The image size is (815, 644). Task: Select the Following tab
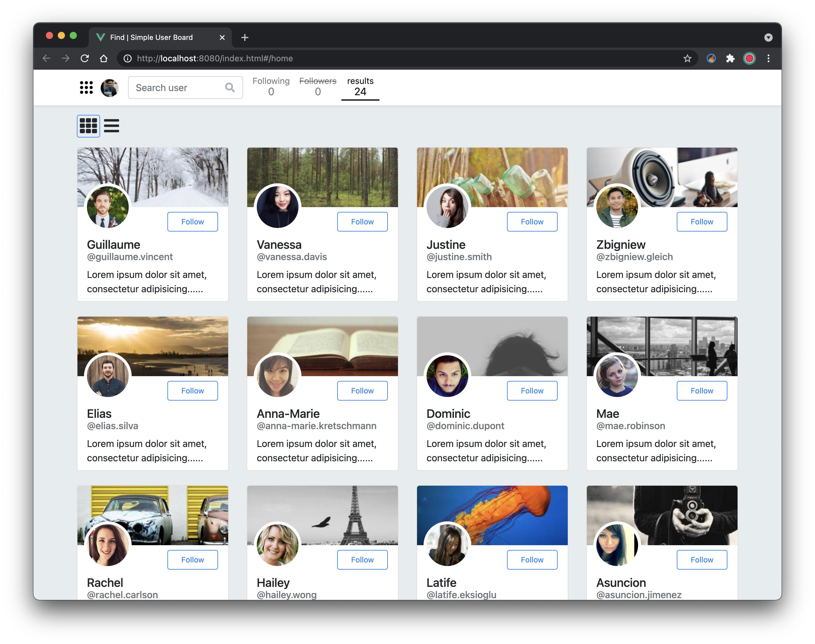(x=271, y=87)
